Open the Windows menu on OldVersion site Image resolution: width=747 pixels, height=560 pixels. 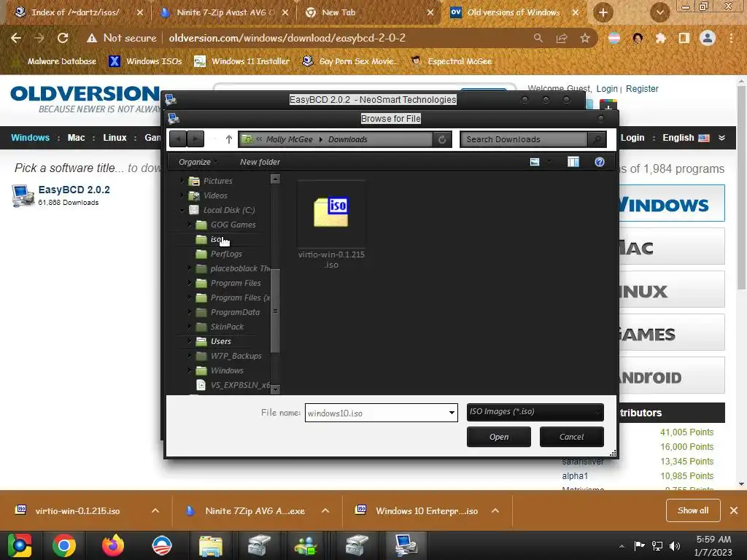30,138
